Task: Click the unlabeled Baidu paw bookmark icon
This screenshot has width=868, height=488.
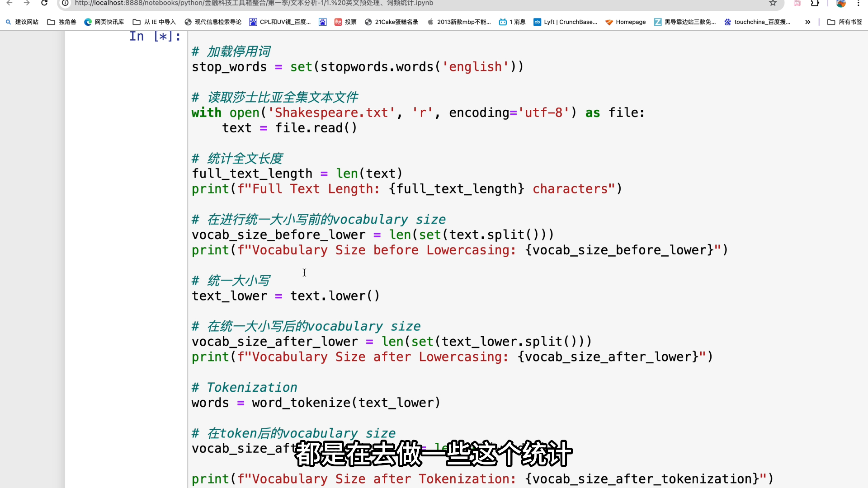Action: (322, 22)
